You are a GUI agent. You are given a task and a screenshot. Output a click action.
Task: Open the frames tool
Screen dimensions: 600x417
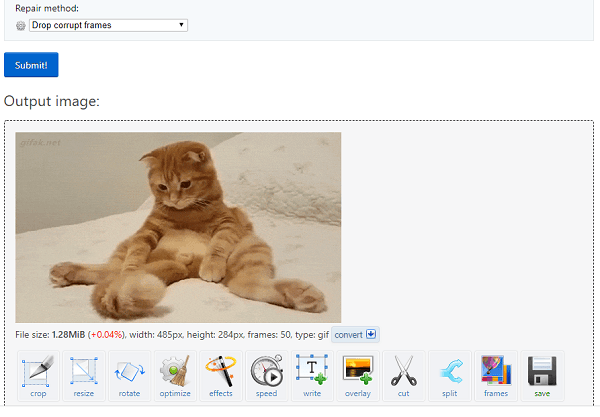[x=496, y=376]
